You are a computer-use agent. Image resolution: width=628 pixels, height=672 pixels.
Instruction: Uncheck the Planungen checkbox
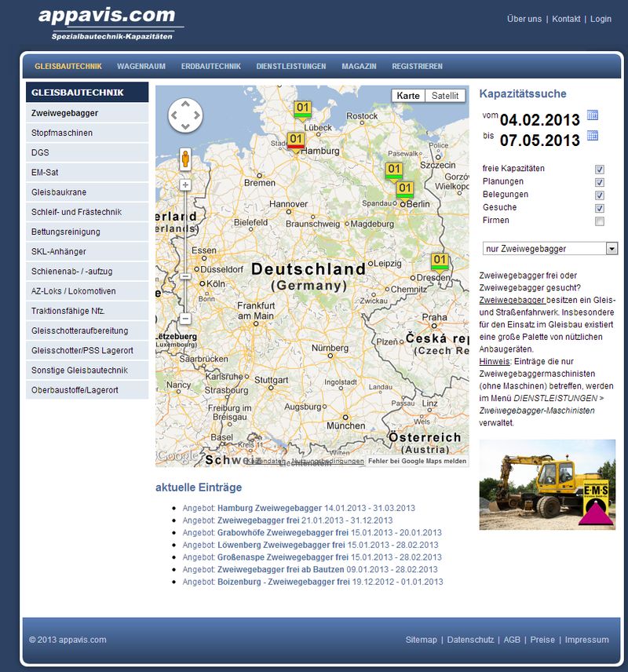tap(599, 182)
